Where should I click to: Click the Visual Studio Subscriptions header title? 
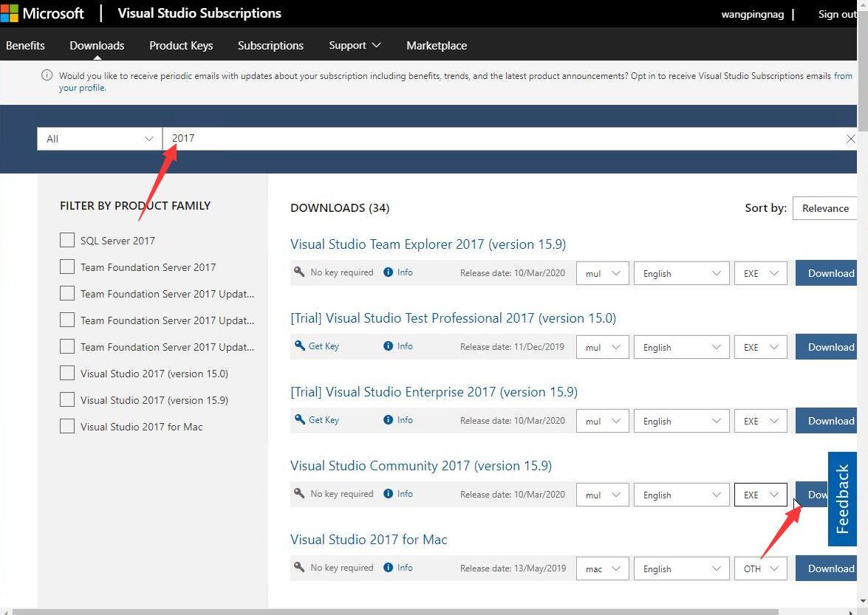pyautogui.click(x=199, y=13)
